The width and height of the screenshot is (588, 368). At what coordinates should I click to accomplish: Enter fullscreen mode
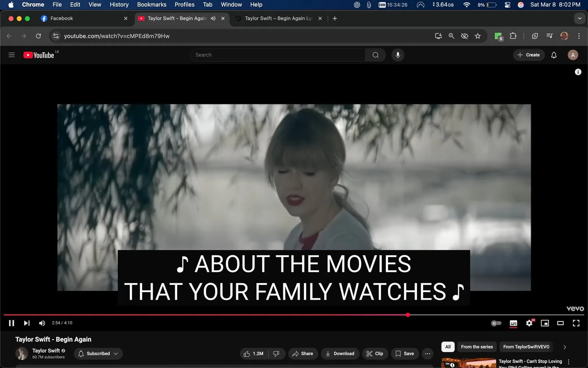click(x=576, y=323)
